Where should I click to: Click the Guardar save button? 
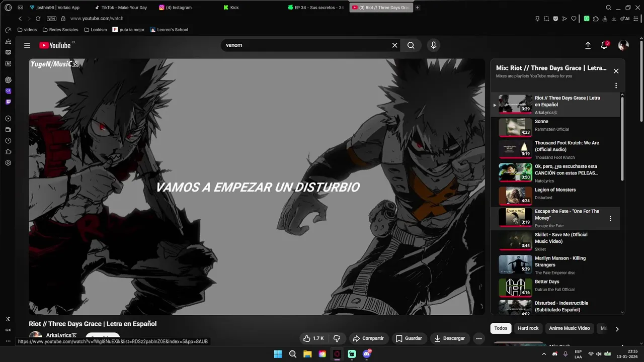(409, 338)
